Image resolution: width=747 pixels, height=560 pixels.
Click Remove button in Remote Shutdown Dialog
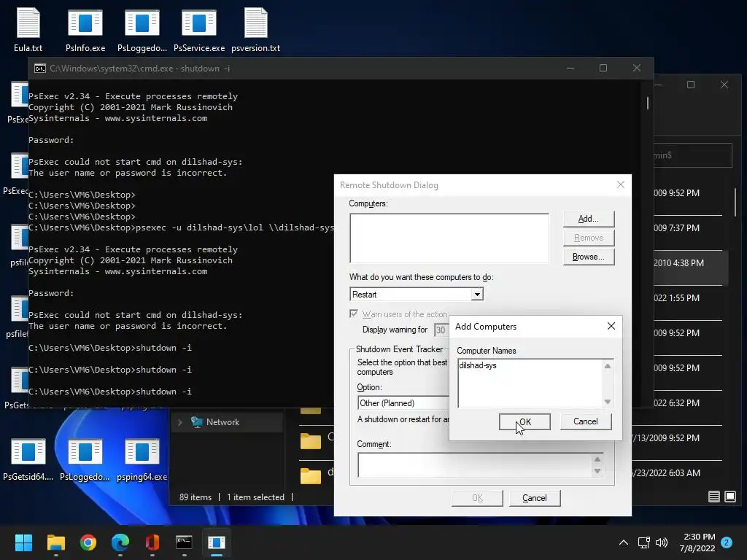coord(589,238)
